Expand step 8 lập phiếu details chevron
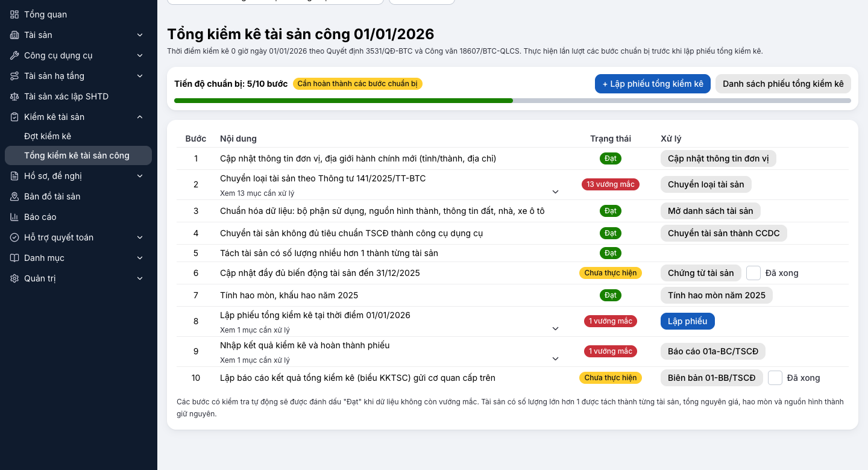Viewport: 868px width, 470px height. tap(556, 328)
